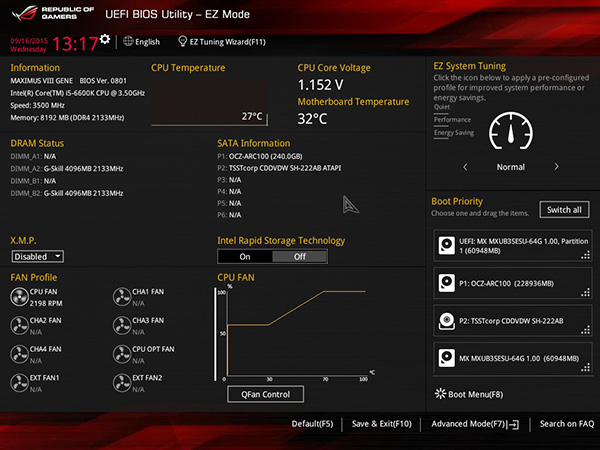Viewport: 600px width, 450px height.
Task: Turn Intel Rapid Storage Technology On
Action: [245, 256]
